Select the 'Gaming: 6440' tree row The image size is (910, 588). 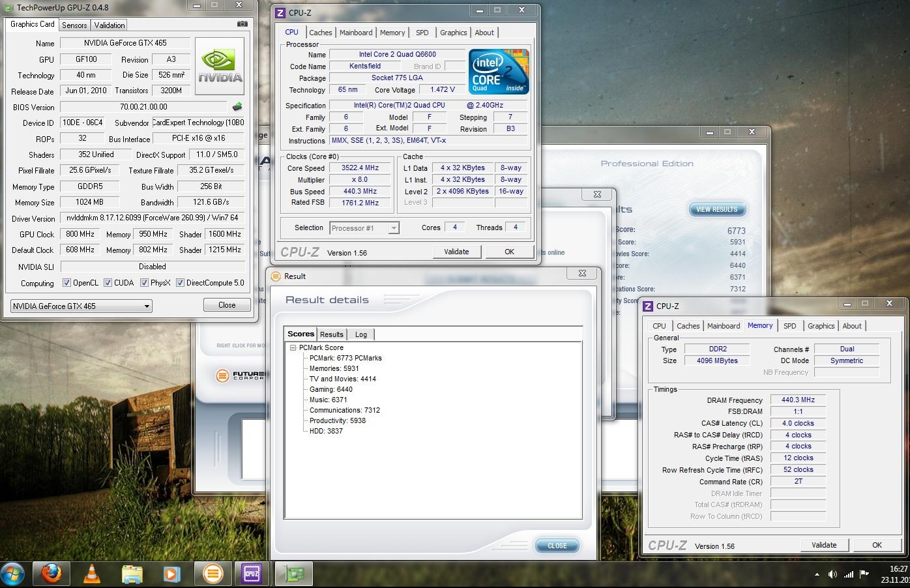330,389
